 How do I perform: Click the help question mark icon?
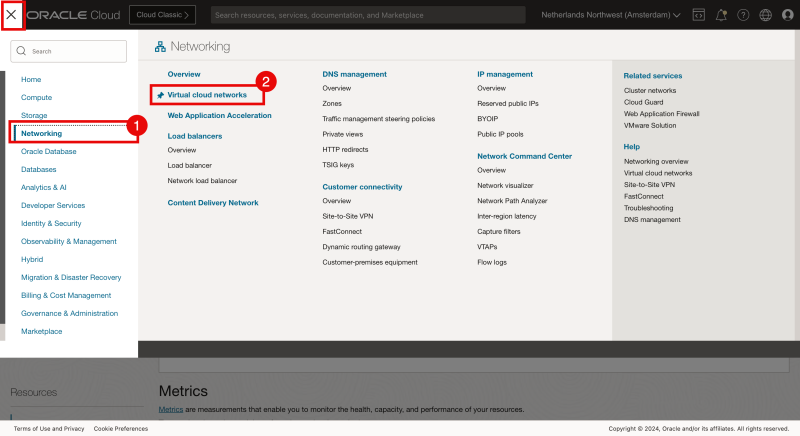coord(743,15)
